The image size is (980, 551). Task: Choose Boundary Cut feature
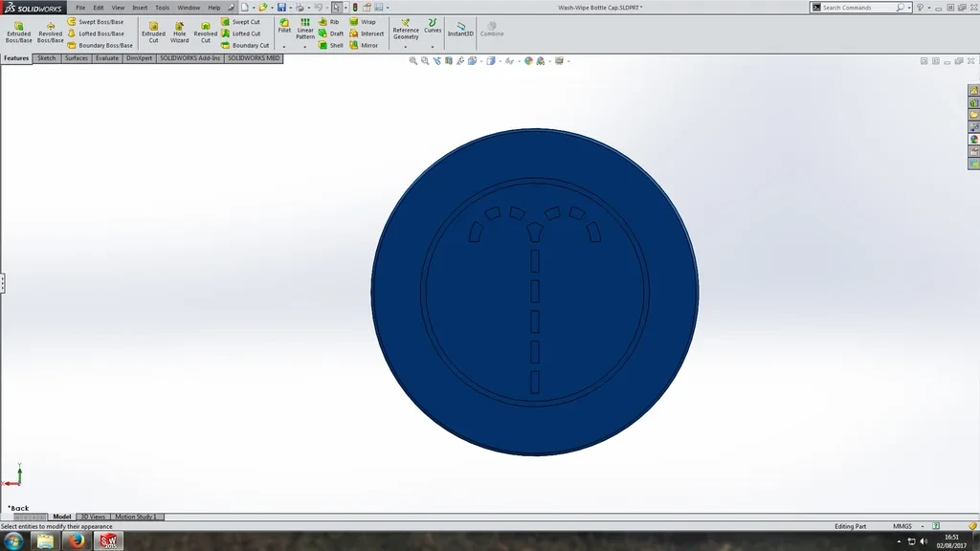point(245,46)
